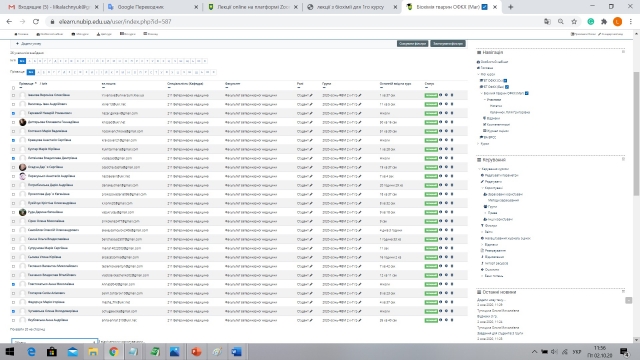This screenshot has width=640, height=360.
Task: Open PowerPoint from the taskbar
Action: pos(196,351)
